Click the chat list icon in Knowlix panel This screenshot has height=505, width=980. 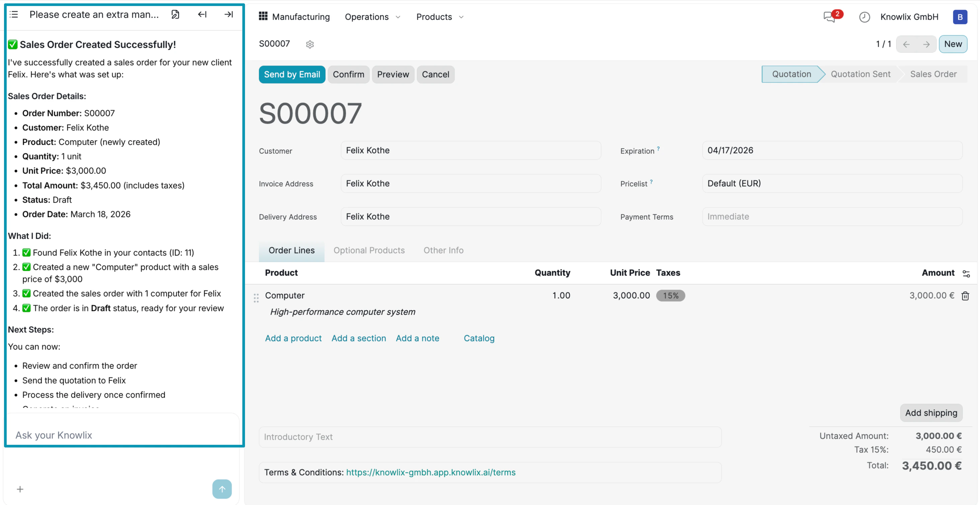pos(14,14)
